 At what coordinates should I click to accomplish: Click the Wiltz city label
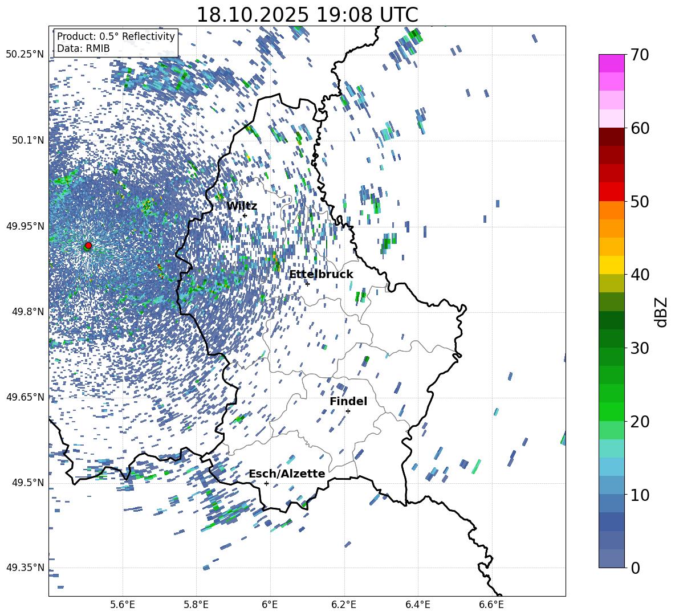pos(242,206)
